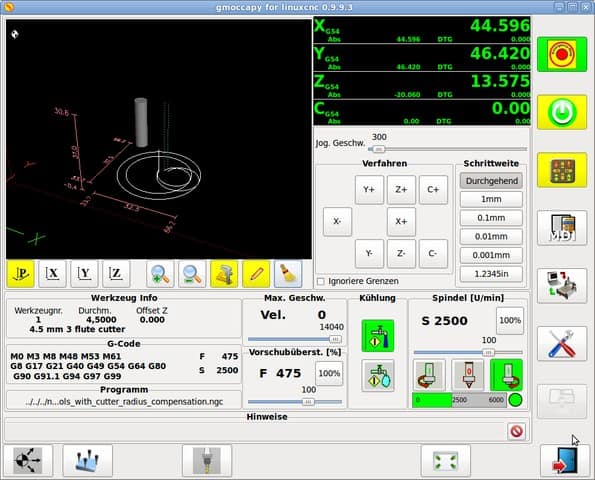This screenshot has width=595, height=480.
Task: Jog the Z+ axis button
Action: 401,189
